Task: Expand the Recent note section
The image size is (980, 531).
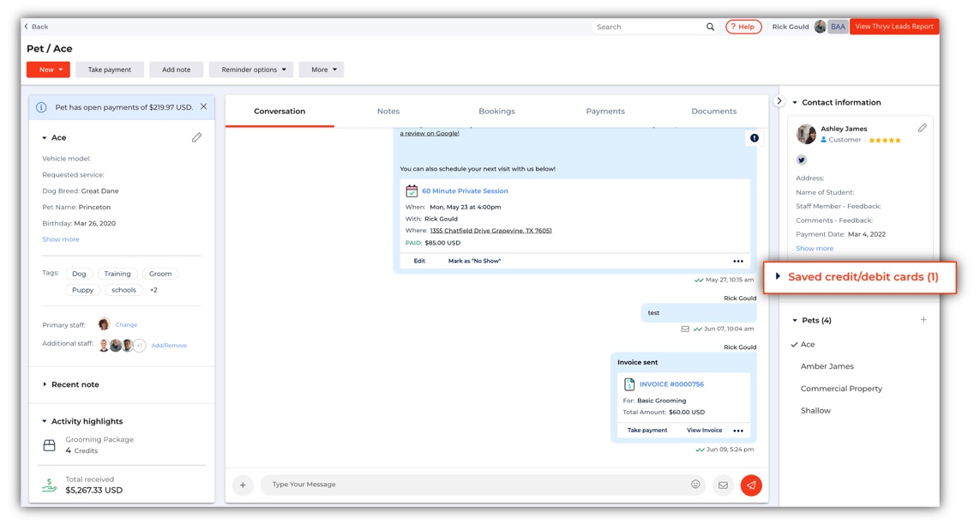Action: click(x=70, y=384)
